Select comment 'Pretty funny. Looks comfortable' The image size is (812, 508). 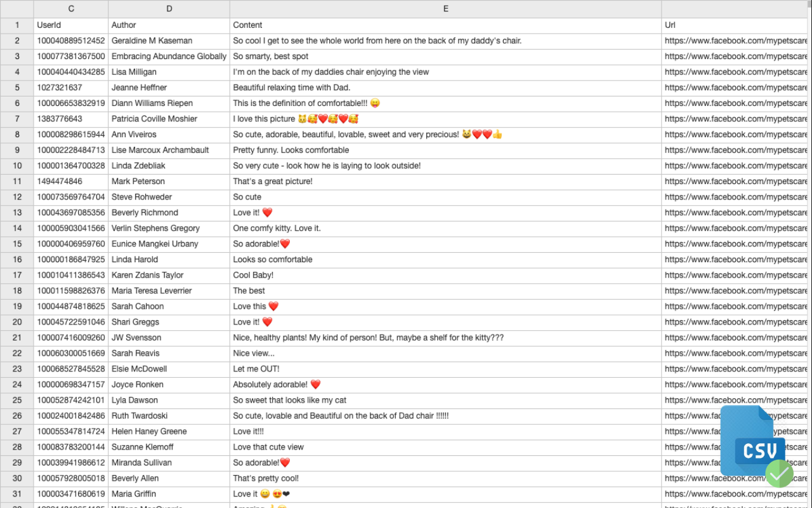point(446,150)
